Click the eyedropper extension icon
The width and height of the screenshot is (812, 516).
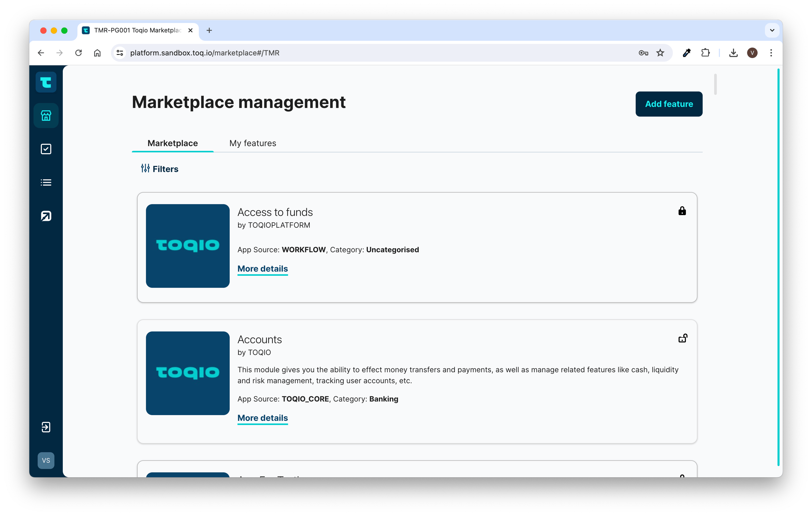[x=686, y=53]
